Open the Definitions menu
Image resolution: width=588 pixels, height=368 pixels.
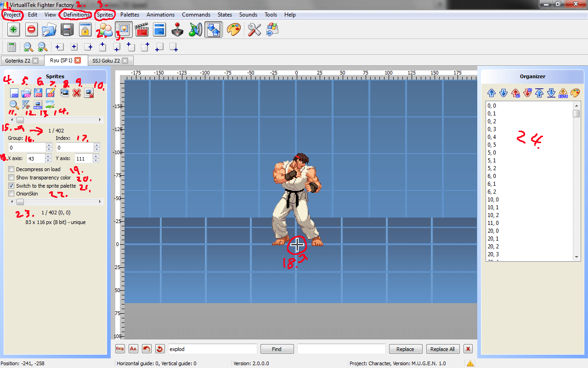(77, 15)
